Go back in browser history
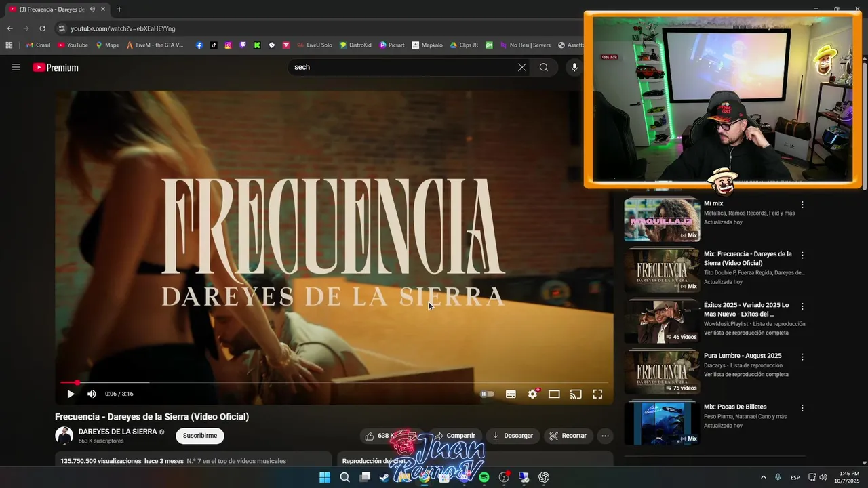 [x=9, y=28]
